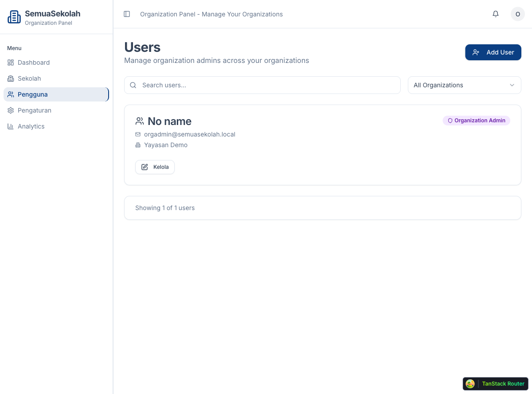Click the Pengguna users icon
The height and width of the screenshot is (394, 532).
coord(10,94)
